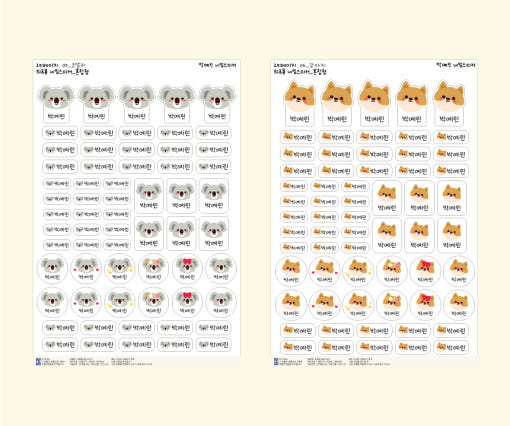This screenshot has height=426, width=510.
Task: Click the lower round koala sticker with yellow sparkles
Action: click(x=120, y=302)
